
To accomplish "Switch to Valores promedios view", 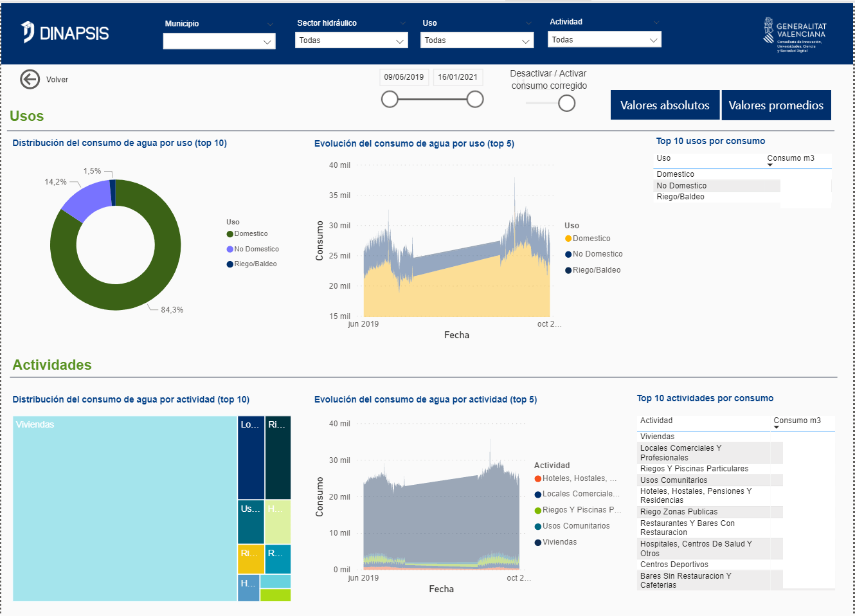I will (x=776, y=105).
